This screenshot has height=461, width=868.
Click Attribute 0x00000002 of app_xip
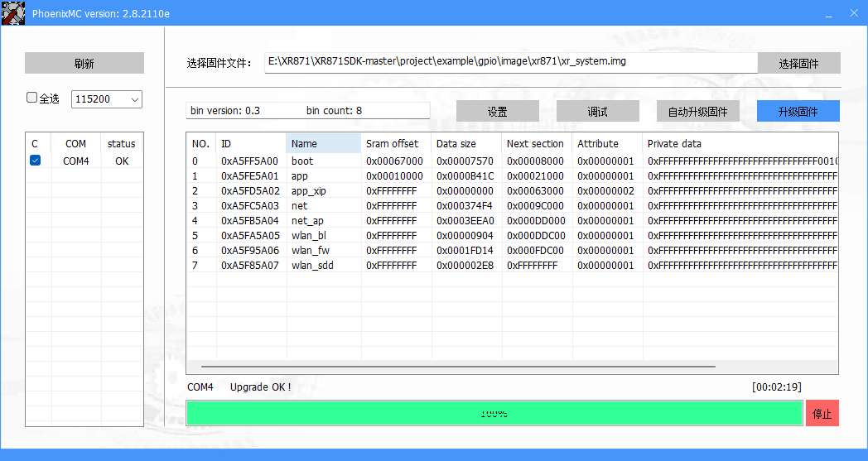tap(605, 191)
